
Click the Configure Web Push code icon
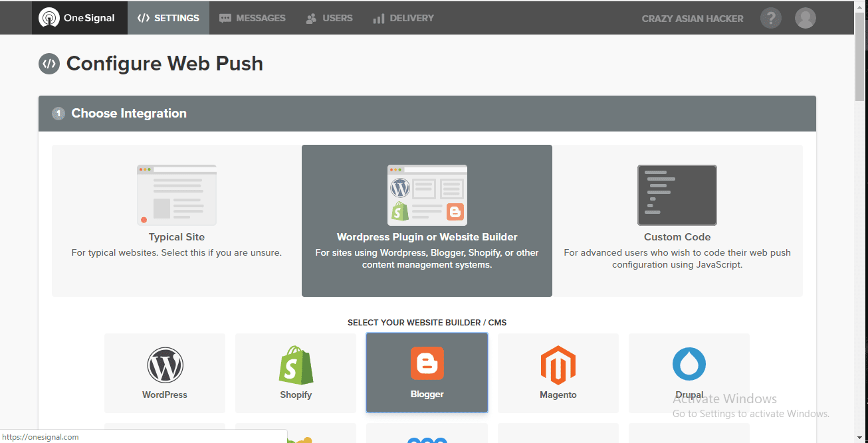point(49,64)
